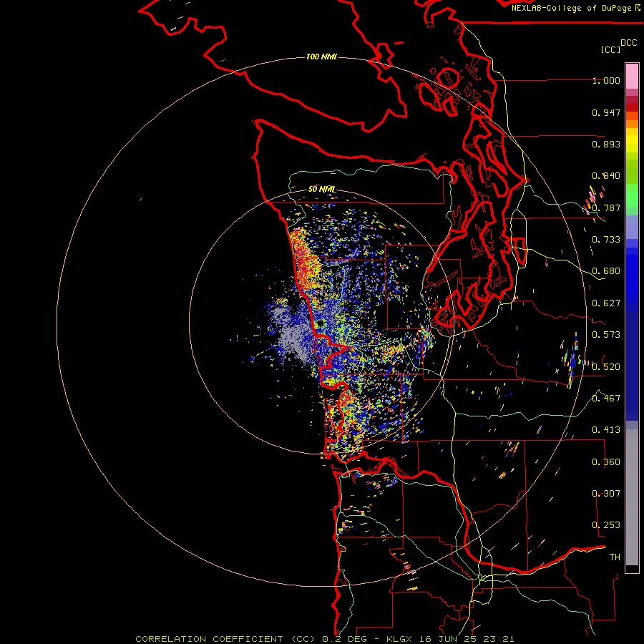This screenshot has height=644, width=644.
Task: Select the 0.733 scale value
Action: coord(606,240)
